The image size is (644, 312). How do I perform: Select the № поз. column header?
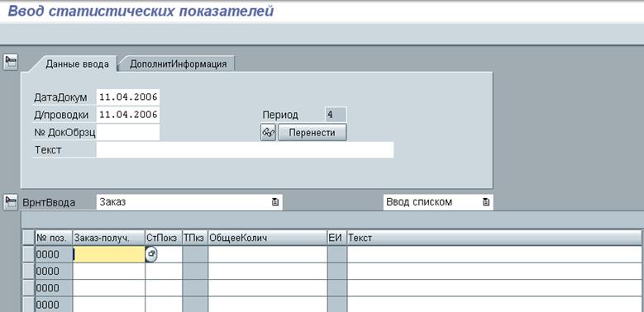pyautogui.click(x=54, y=238)
